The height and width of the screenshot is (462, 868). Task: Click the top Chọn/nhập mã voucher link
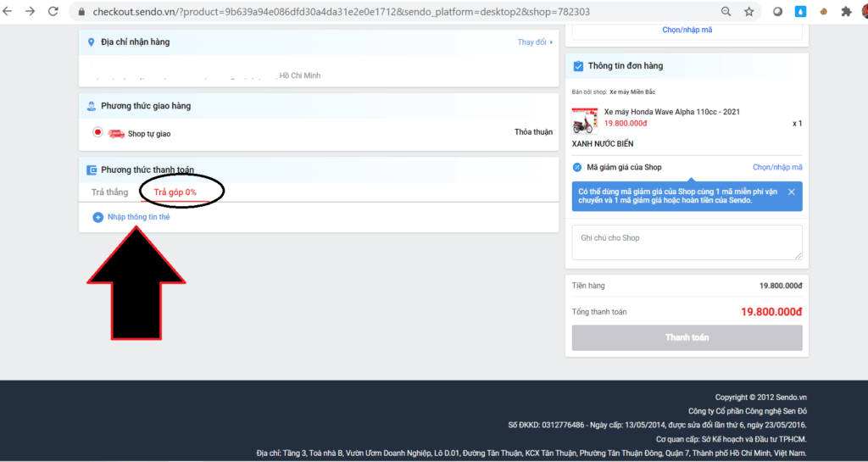click(687, 30)
